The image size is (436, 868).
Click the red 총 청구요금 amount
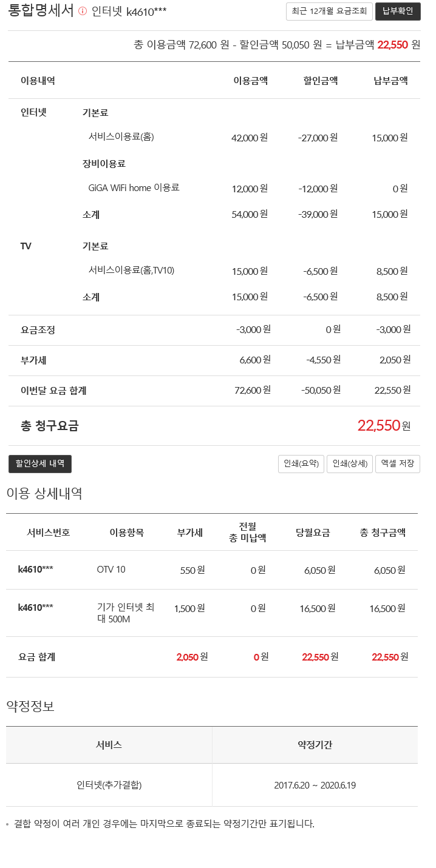click(378, 426)
